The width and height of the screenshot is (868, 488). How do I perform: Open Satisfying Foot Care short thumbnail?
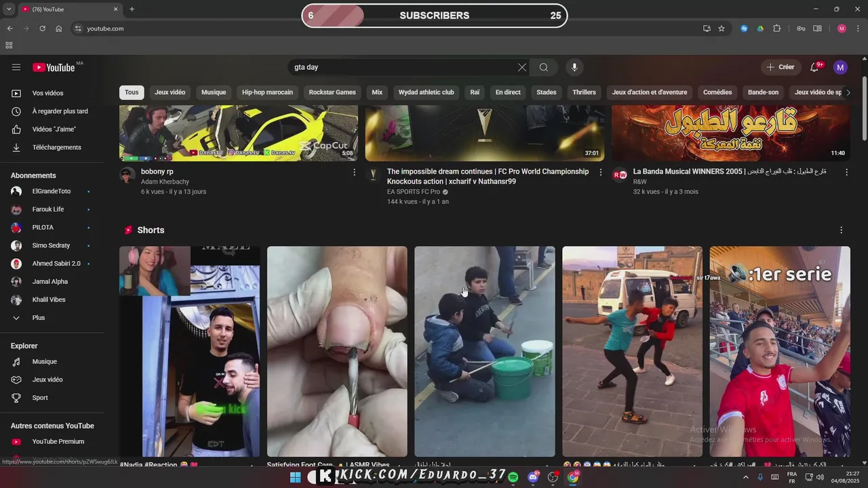pyautogui.click(x=337, y=351)
